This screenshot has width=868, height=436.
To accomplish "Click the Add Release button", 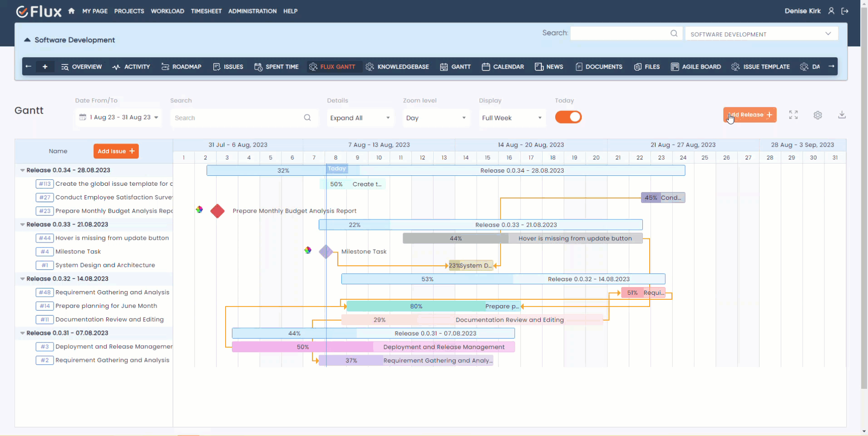I will coord(750,115).
